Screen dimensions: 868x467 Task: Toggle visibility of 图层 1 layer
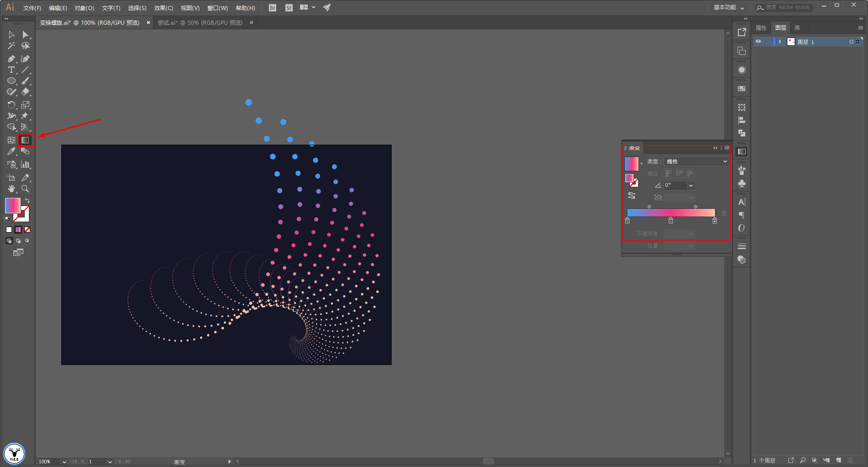point(759,42)
